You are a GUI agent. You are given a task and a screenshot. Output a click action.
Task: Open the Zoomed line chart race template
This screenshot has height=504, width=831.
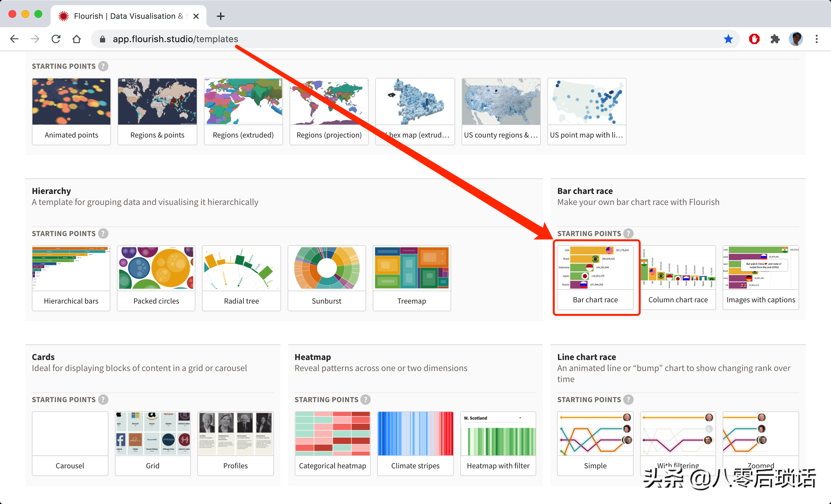(x=761, y=443)
